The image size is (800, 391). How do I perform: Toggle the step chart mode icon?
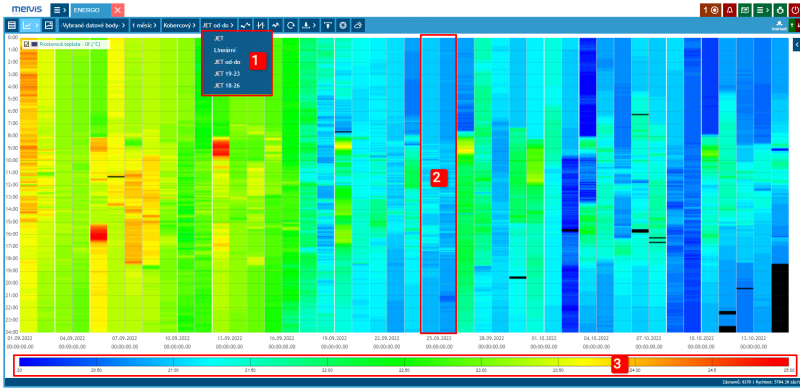261,25
